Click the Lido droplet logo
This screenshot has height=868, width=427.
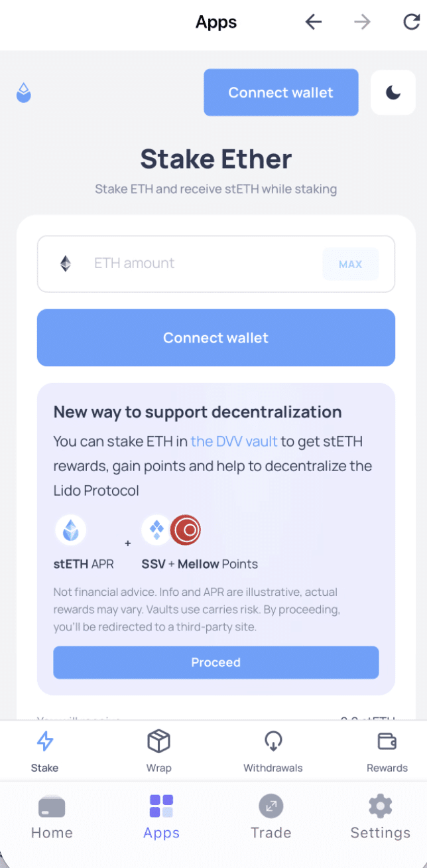[x=23, y=92]
